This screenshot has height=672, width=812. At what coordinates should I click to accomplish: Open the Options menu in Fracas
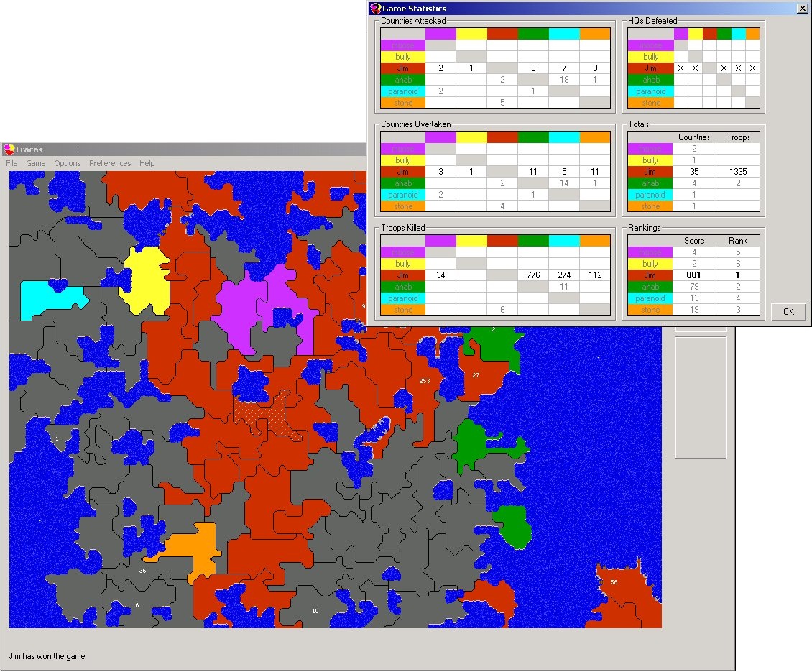68,163
